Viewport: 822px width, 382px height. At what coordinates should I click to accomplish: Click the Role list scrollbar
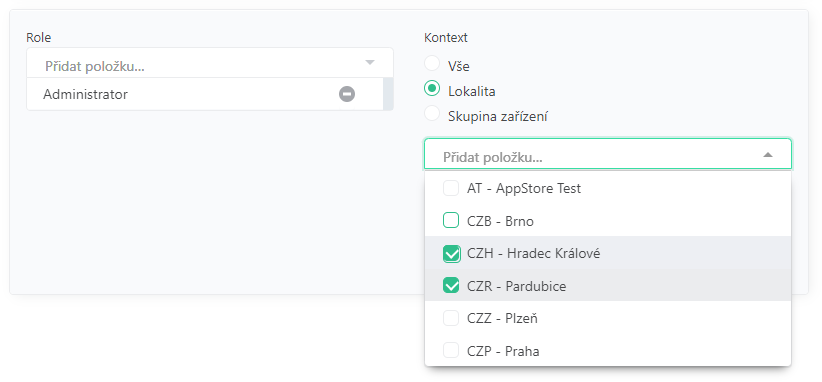388,94
